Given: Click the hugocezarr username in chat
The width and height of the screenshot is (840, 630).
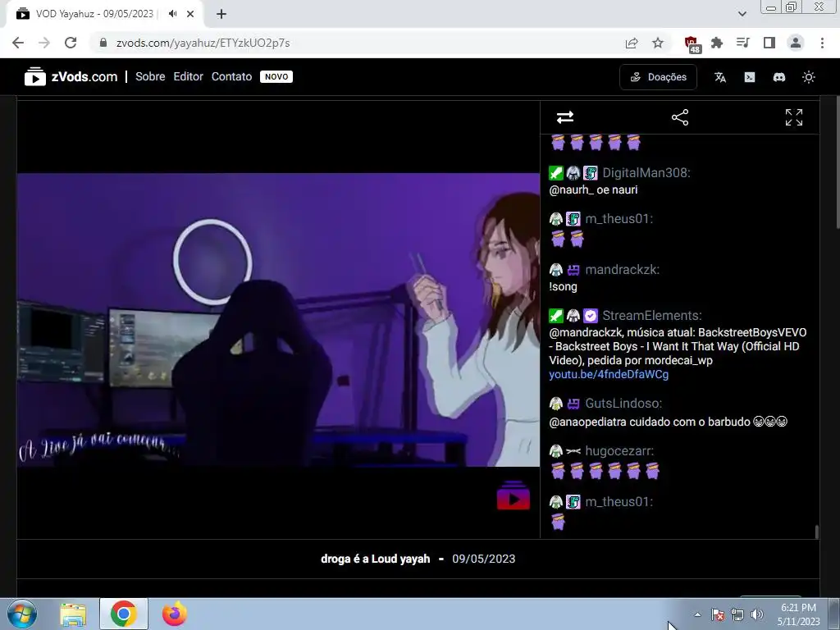Looking at the screenshot, I should (x=619, y=451).
